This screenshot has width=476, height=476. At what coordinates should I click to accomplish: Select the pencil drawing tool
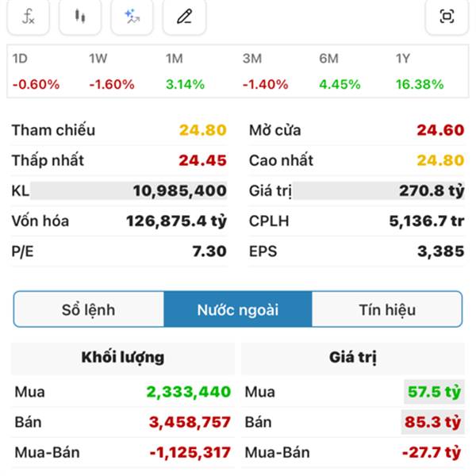(x=184, y=16)
